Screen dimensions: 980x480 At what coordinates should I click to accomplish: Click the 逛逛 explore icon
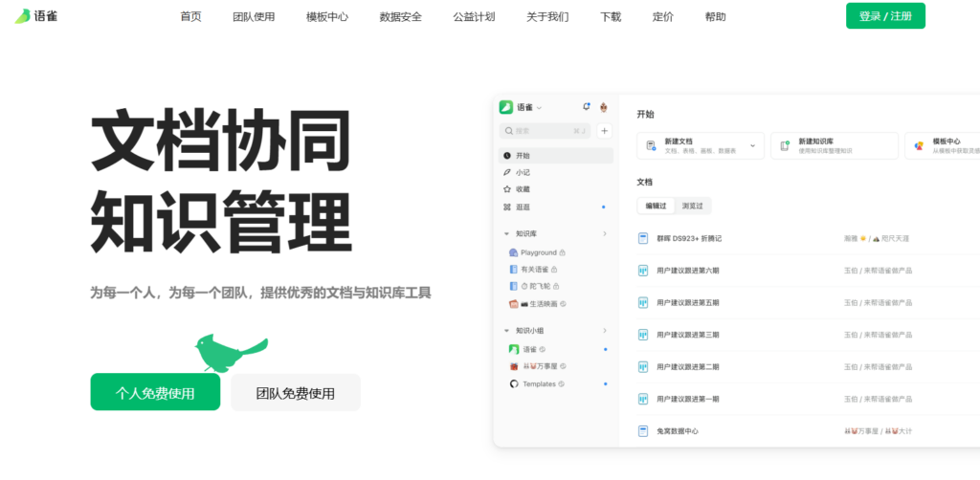tap(507, 207)
